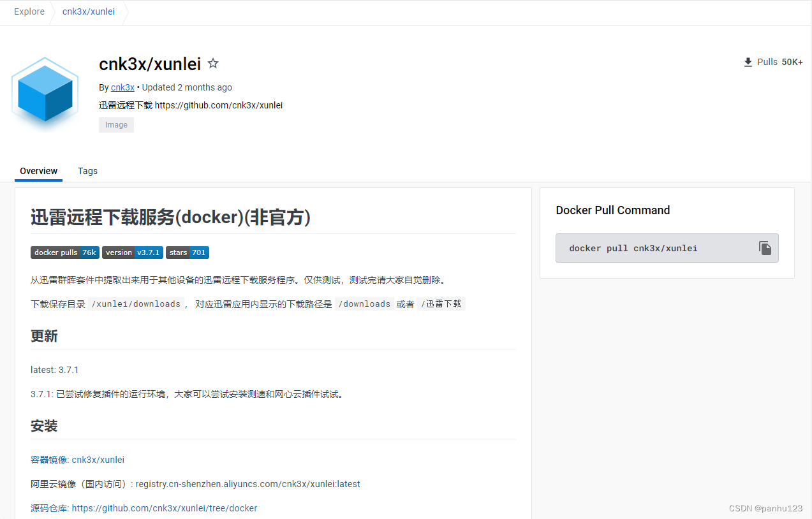Open the docker pulls 76k badge
Screen dimensions: 812x519
pyautogui.click(x=64, y=252)
